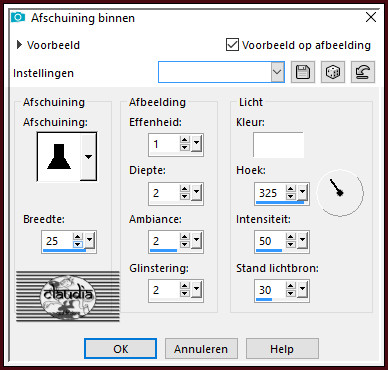
Task: Increase Diepte with the up spinner
Action: 185,188
